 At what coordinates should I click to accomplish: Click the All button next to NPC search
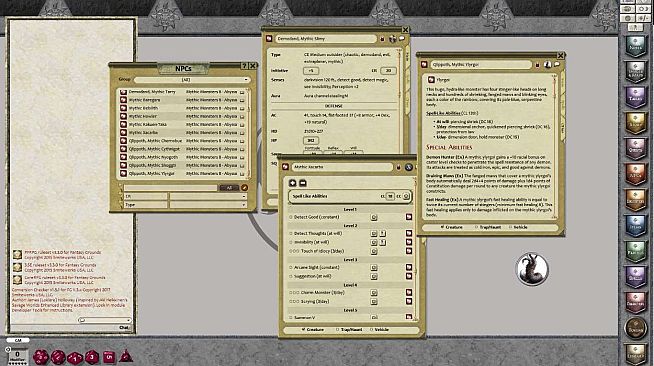pyautogui.click(x=229, y=188)
